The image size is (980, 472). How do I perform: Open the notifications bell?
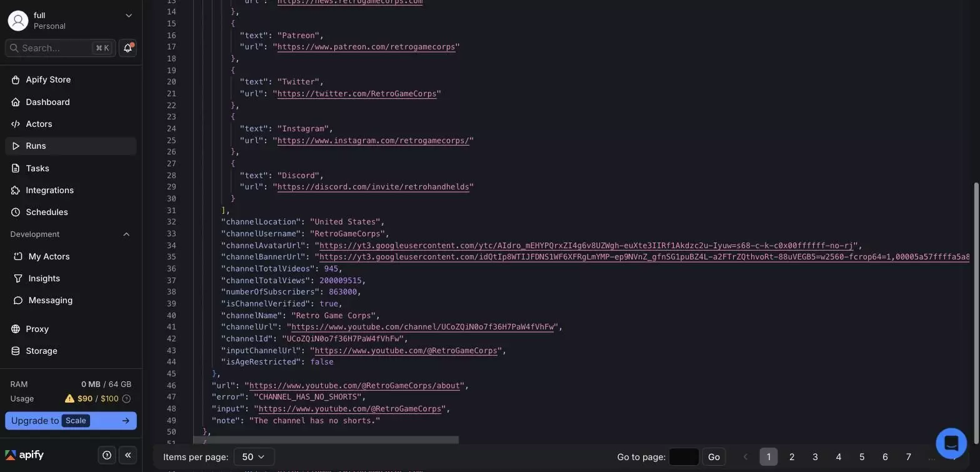tap(127, 48)
